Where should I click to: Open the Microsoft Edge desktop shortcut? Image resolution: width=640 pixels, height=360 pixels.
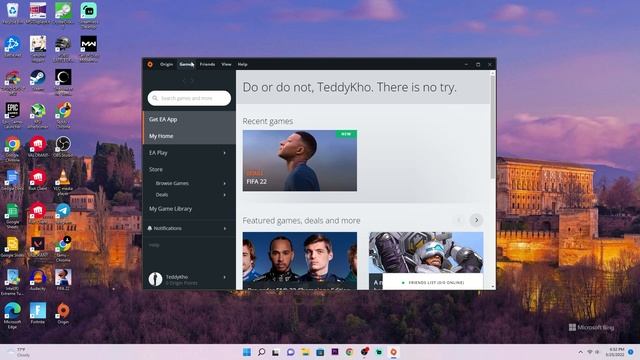(x=12, y=315)
